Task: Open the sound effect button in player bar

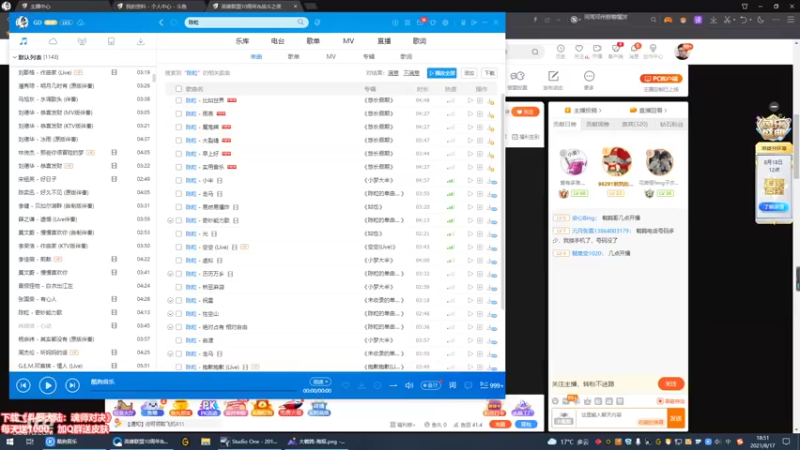Action: point(431,385)
